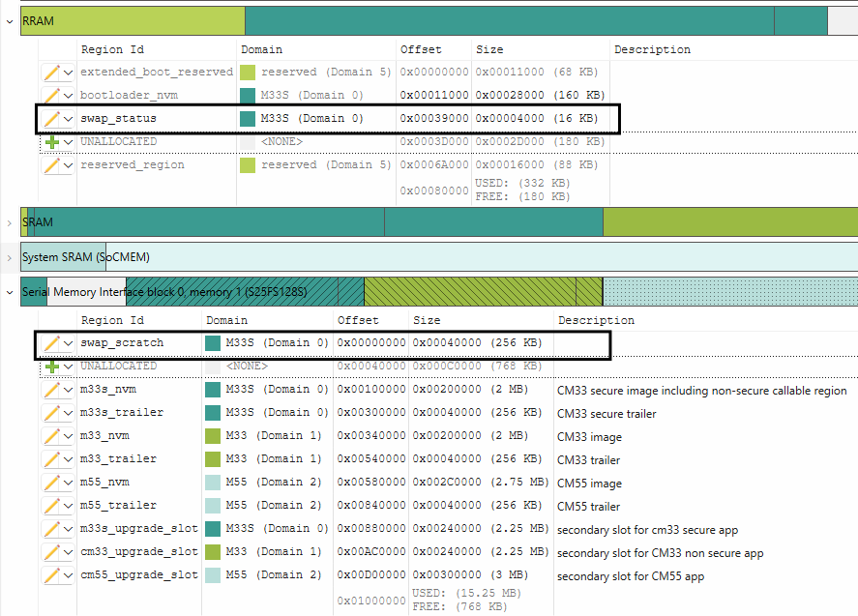Click the M33S domain color swatch for swap_status
The image size is (858, 616).
248,119
